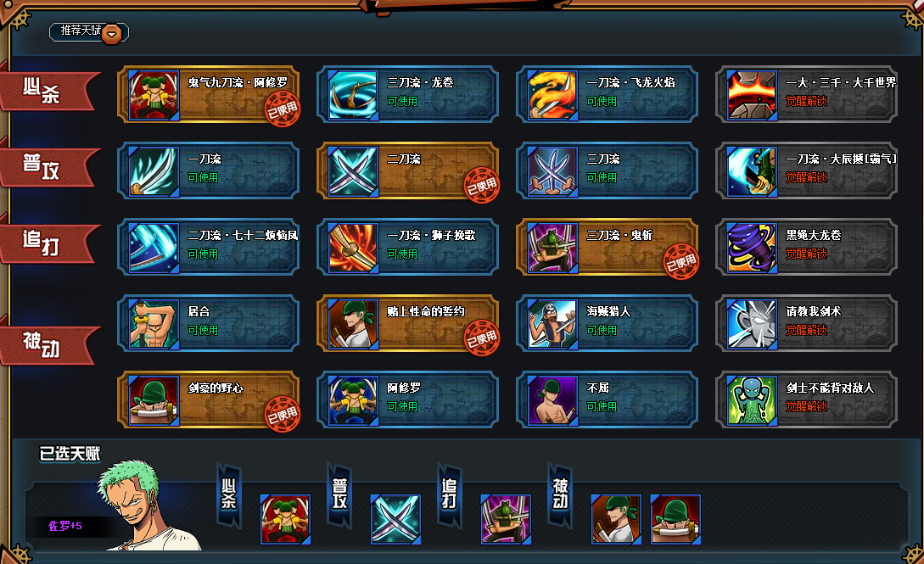Open the 推荐天赋 dropdown arrow

[x=111, y=34]
